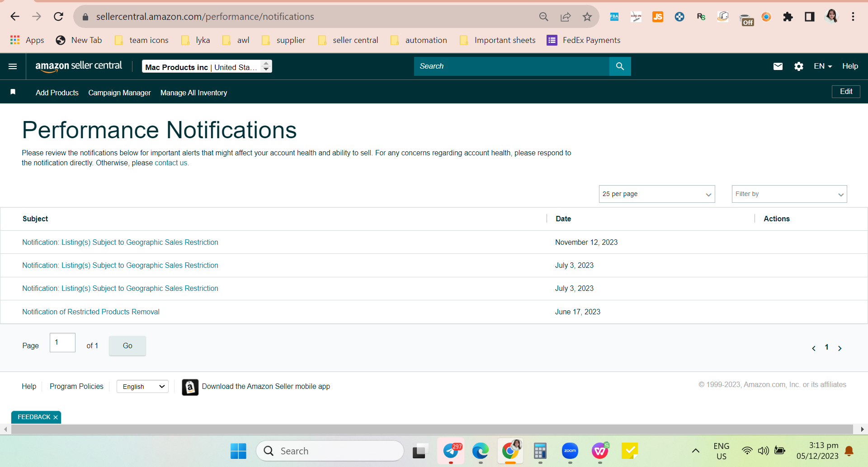Open the Important sheets bookmark folder
The width and height of the screenshot is (868, 467).
[497, 40]
